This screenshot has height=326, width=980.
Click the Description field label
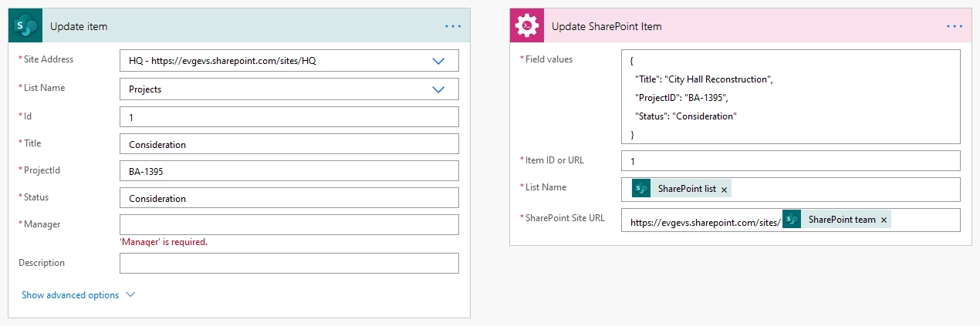[42, 263]
